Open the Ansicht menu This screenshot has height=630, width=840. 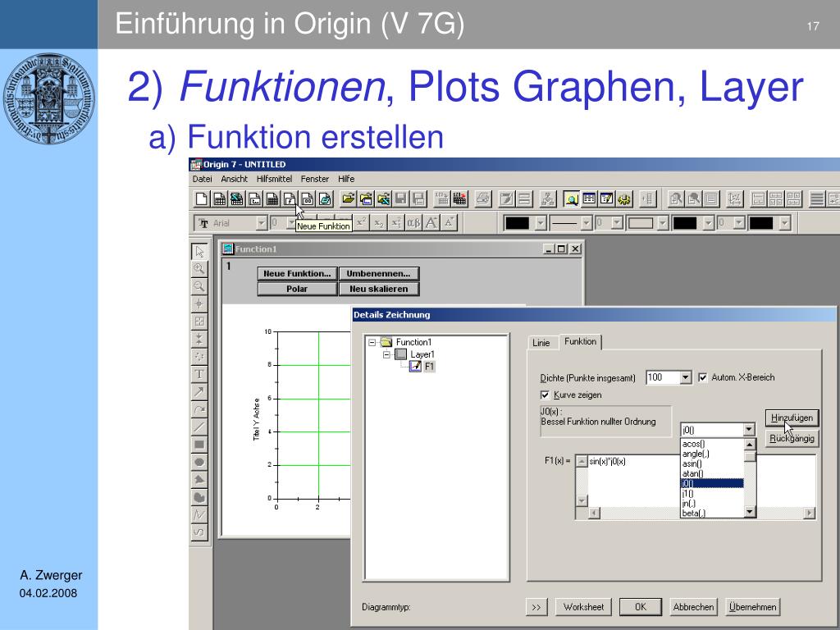point(234,179)
